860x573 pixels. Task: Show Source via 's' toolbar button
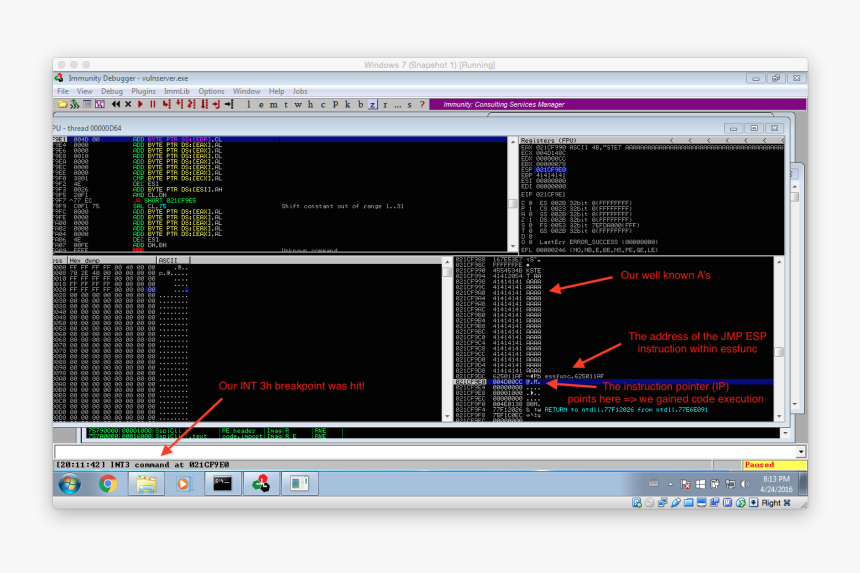pyautogui.click(x=410, y=104)
